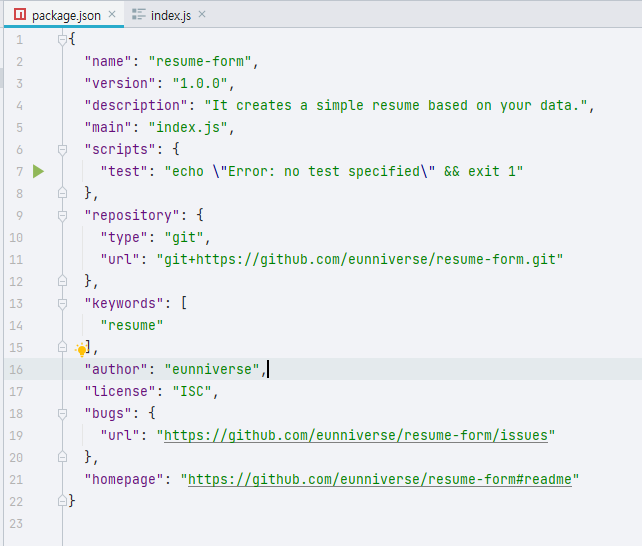Click the keywords closing fold marker on line 15
The image size is (642, 546).
pyautogui.click(x=62, y=347)
